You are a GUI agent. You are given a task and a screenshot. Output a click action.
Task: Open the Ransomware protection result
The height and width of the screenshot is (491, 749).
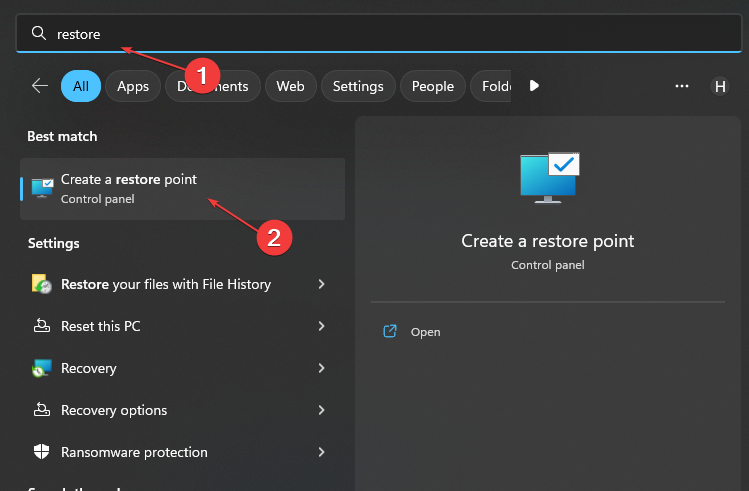coord(182,452)
